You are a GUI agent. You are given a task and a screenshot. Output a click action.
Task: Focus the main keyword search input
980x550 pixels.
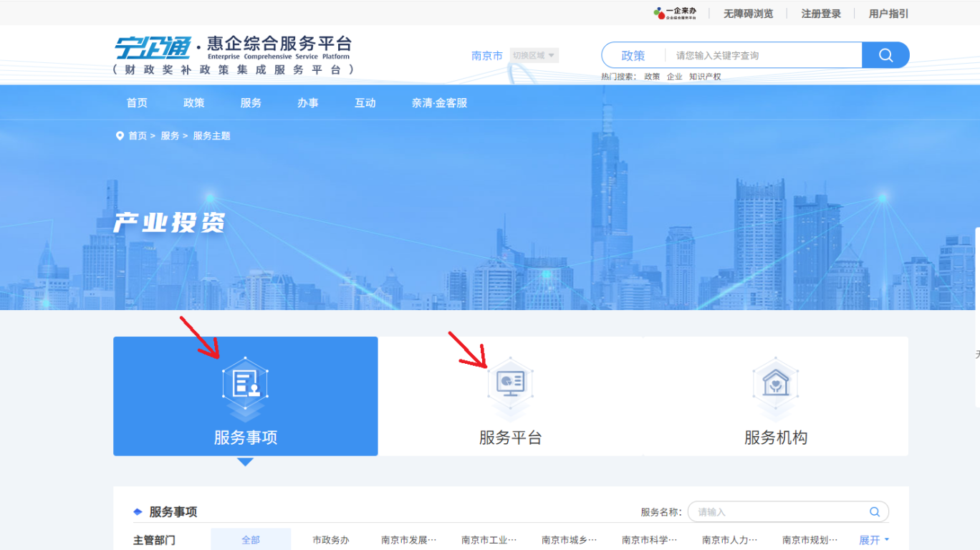click(x=763, y=56)
